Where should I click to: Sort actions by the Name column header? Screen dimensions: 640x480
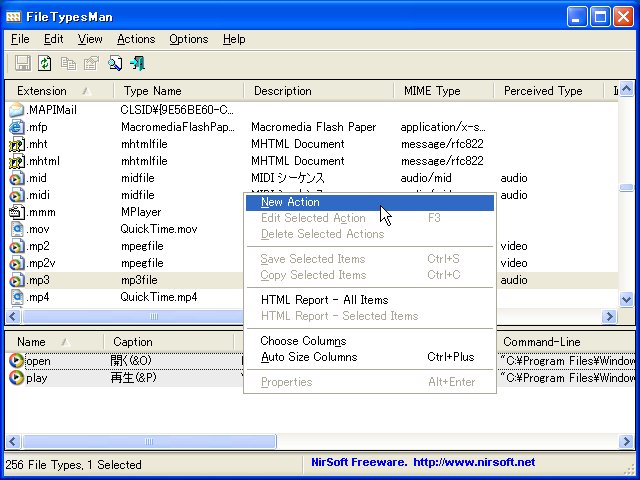pyautogui.click(x=54, y=342)
